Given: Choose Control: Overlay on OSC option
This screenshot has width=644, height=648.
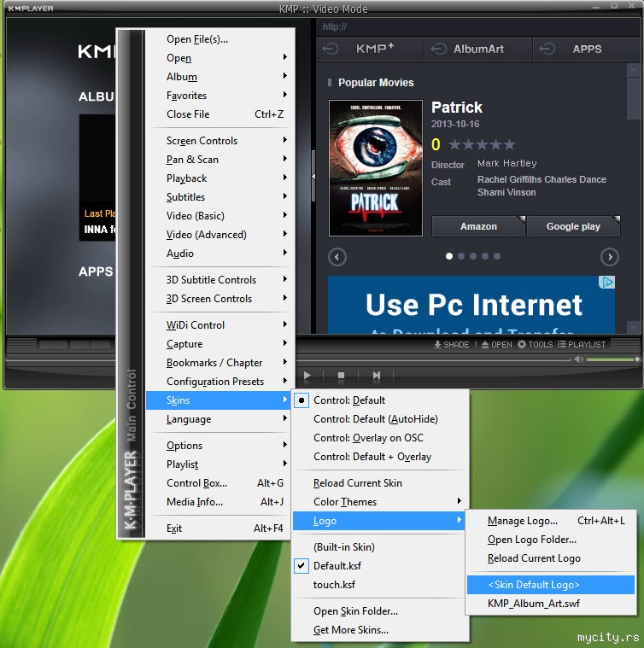Looking at the screenshot, I should pos(380,438).
